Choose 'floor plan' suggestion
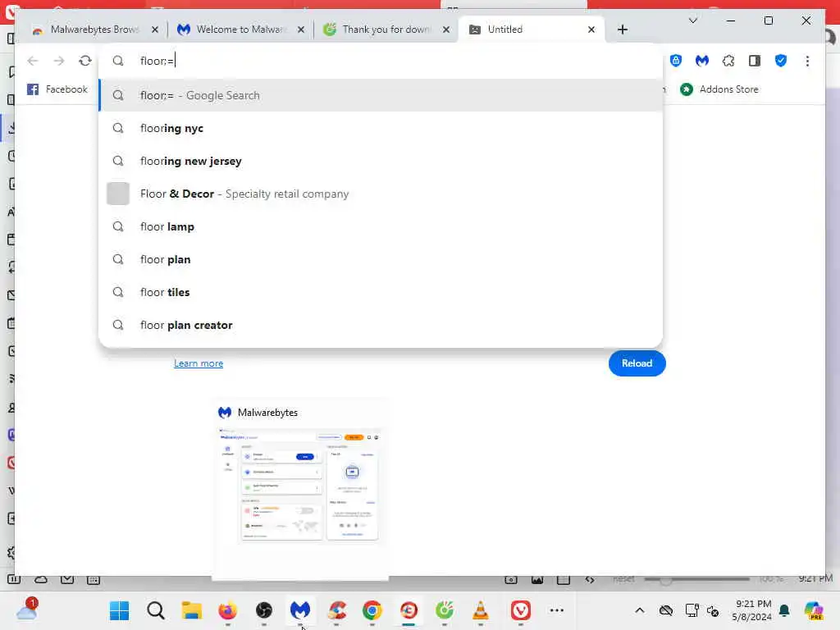Viewport: 840px width, 630px height. 381,259
